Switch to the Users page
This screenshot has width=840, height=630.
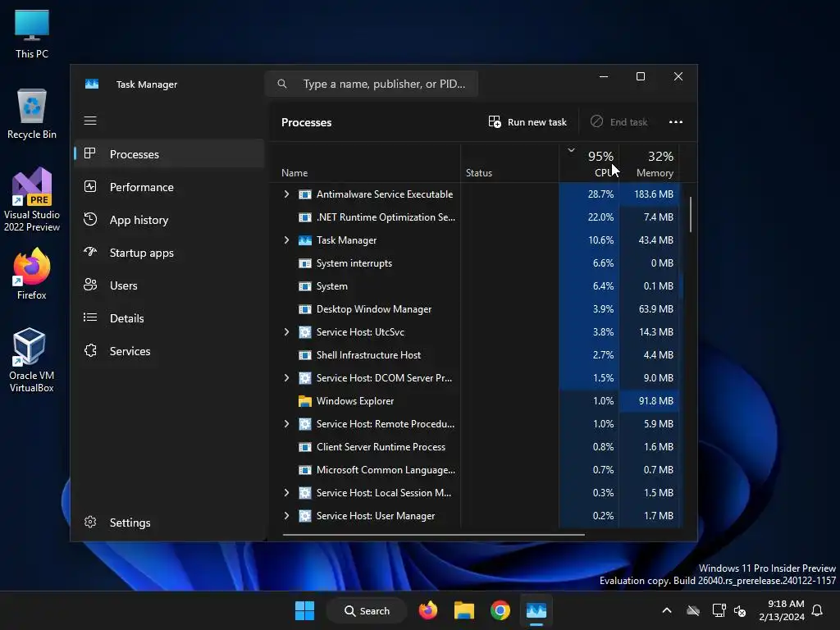[x=169, y=285]
